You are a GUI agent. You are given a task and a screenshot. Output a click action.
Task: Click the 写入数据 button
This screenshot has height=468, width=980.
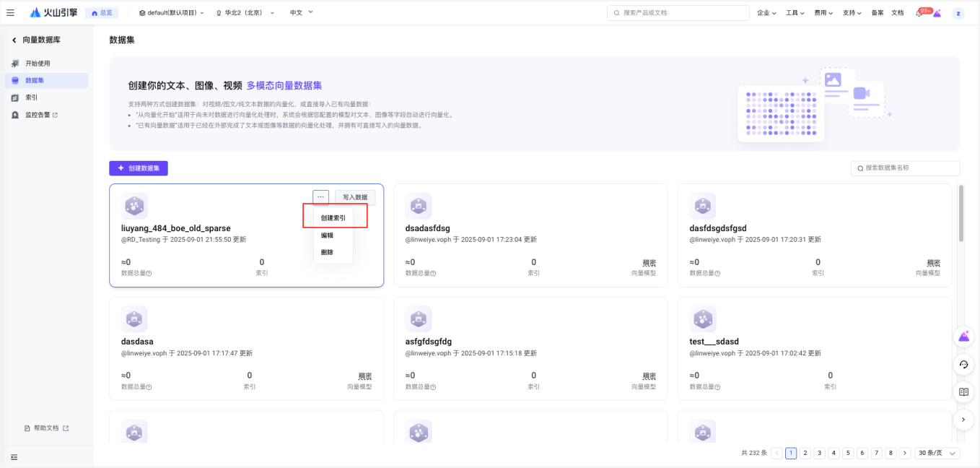354,197
